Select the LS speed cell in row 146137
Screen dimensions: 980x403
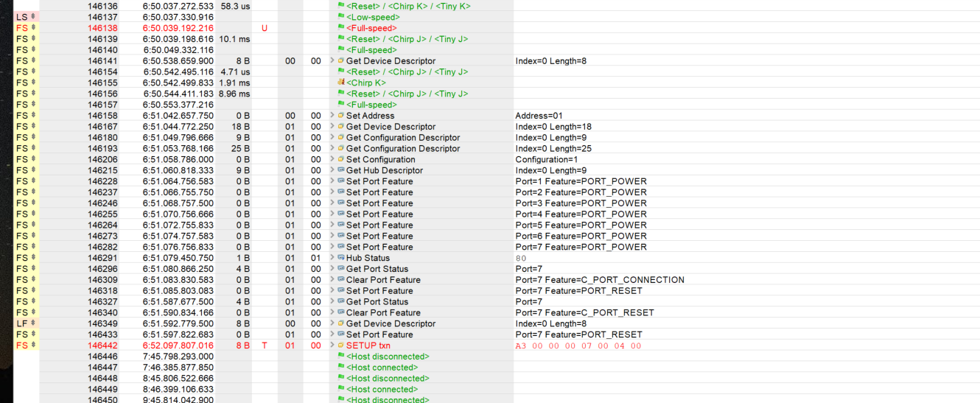[x=26, y=17]
